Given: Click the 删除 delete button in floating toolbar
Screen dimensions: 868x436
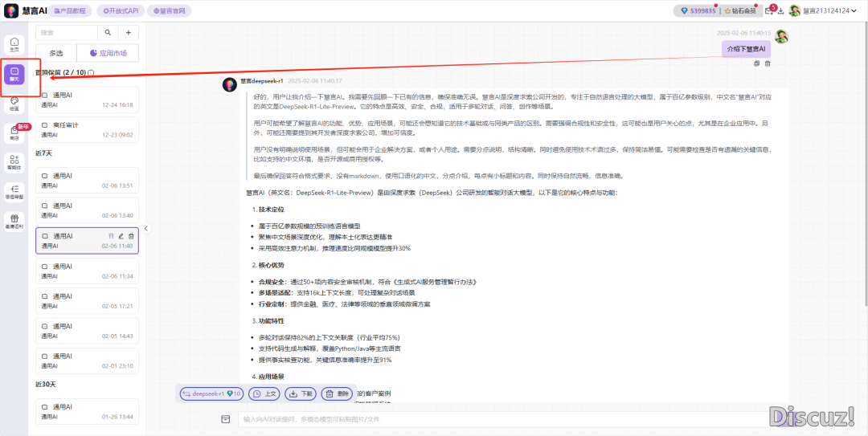Looking at the screenshot, I should click(x=337, y=394).
